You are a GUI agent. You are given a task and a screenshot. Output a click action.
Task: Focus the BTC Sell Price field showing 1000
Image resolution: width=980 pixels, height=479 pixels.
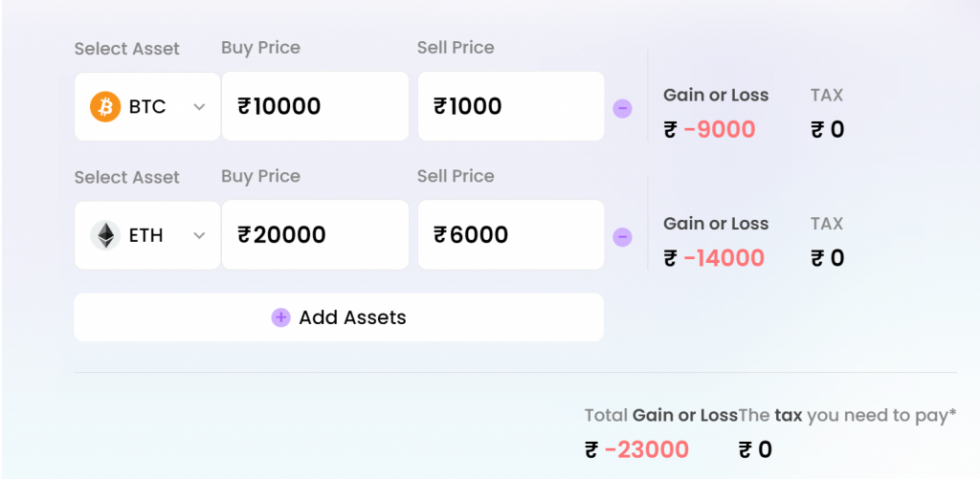point(511,106)
